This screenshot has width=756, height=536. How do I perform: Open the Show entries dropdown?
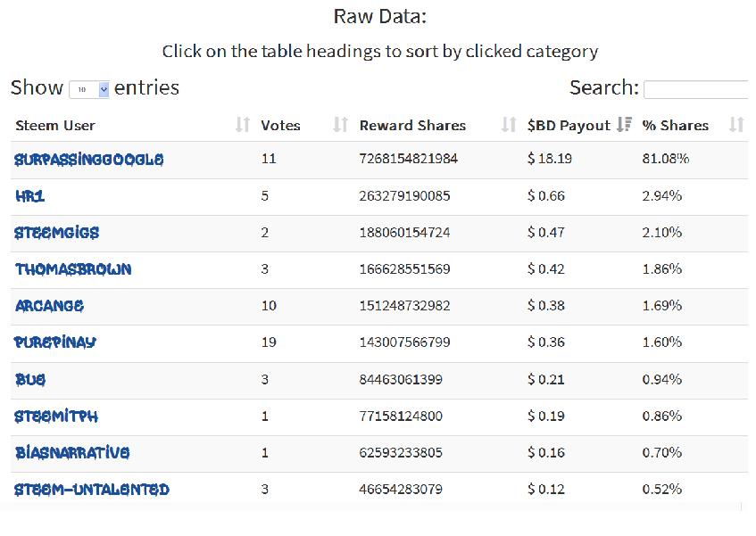click(x=89, y=89)
